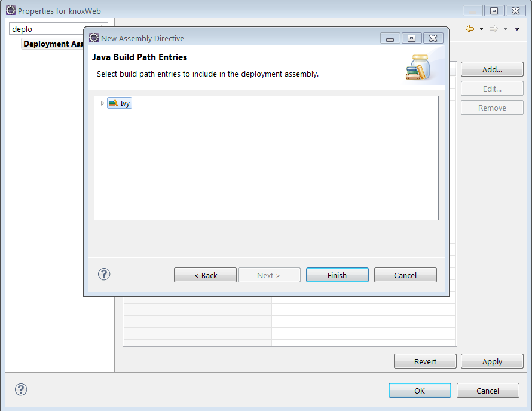Go back with yellow arrow icon
Image resolution: width=532 pixels, height=411 pixels.
point(470,29)
